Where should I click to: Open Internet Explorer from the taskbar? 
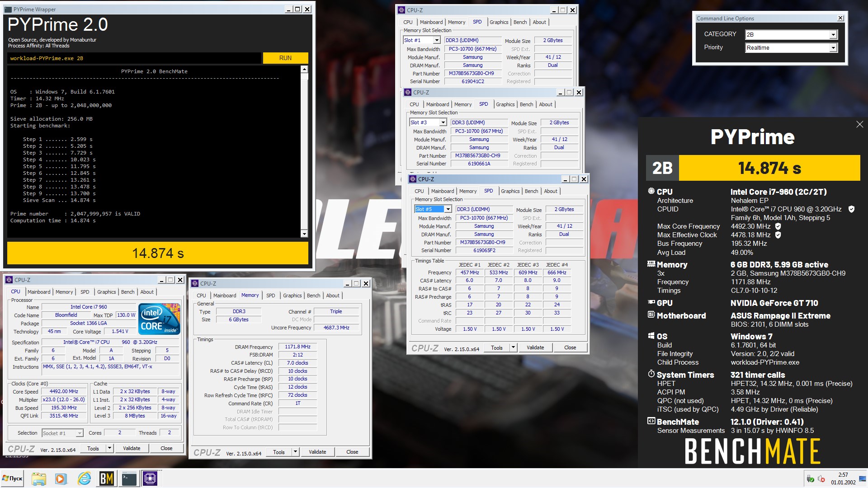84,479
